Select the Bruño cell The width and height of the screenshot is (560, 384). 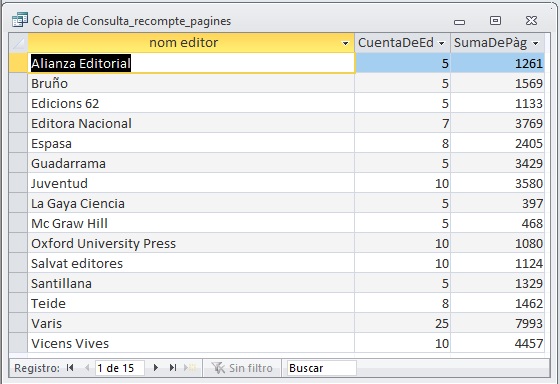point(191,83)
